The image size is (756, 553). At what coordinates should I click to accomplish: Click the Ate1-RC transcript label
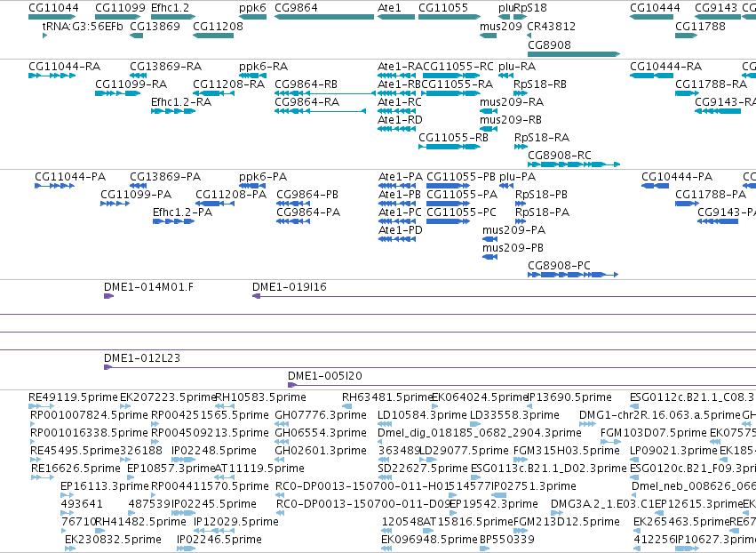pyautogui.click(x=399, y=102)
